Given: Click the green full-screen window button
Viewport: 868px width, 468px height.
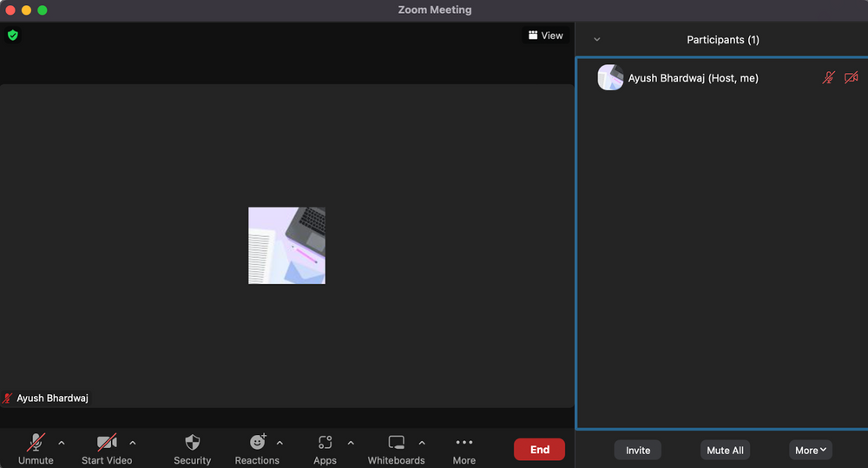Looking at the screenshot, I should [x=42, y=10].
